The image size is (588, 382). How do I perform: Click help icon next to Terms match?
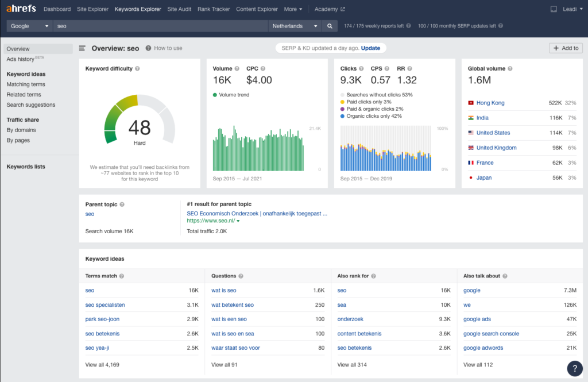coord(122,276)
